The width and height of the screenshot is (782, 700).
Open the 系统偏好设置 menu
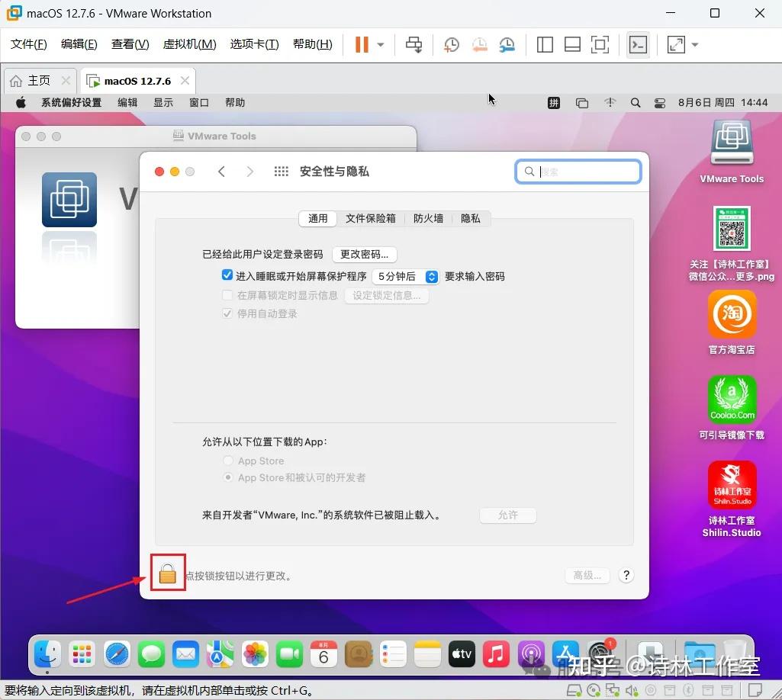[x=71, y=103]
